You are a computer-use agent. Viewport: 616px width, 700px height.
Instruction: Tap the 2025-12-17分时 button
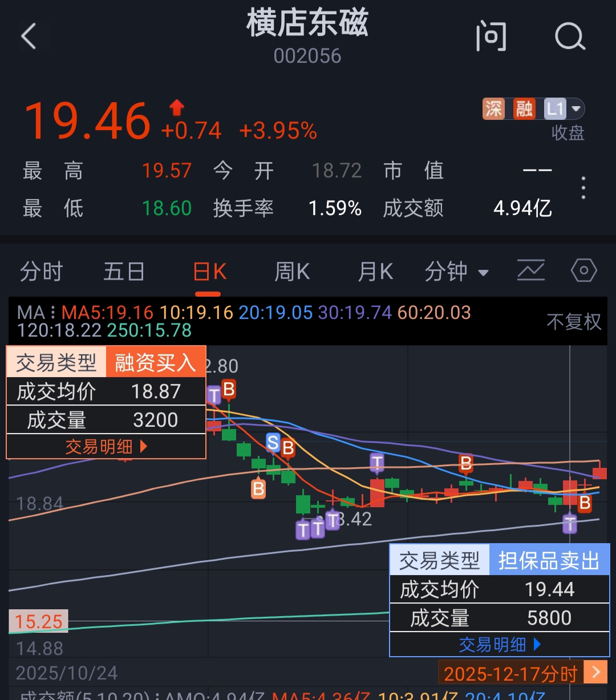(510, 674)
